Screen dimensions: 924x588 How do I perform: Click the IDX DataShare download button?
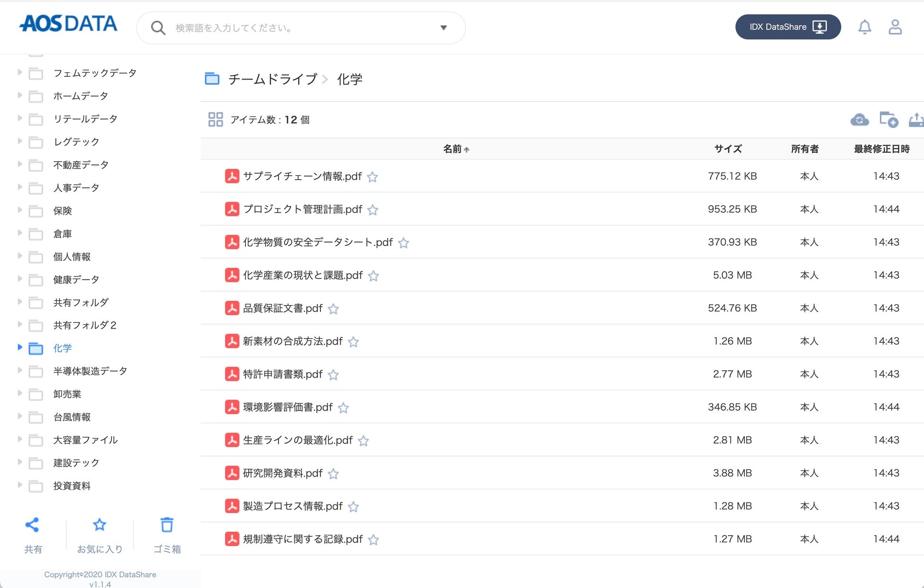click(788, 27)
